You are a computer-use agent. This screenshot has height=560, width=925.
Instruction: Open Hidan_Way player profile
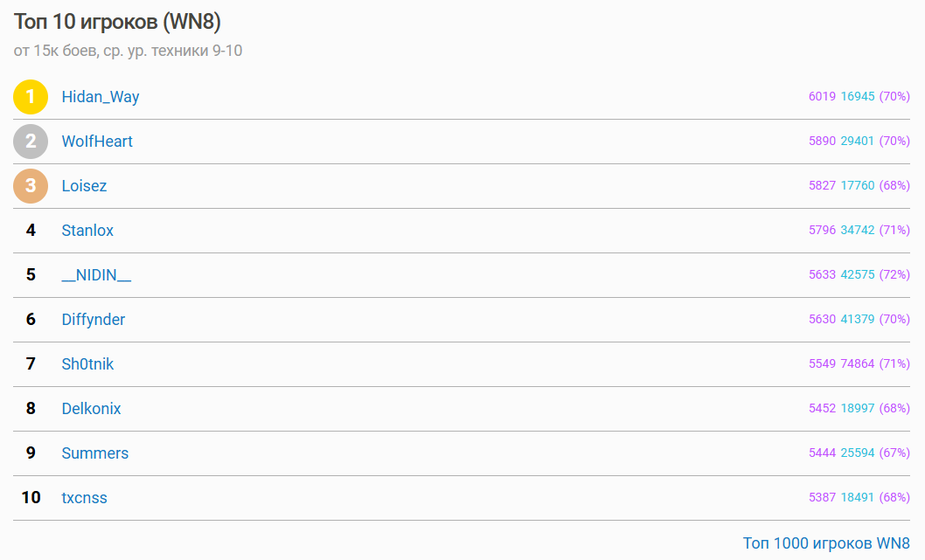point(101,97)
